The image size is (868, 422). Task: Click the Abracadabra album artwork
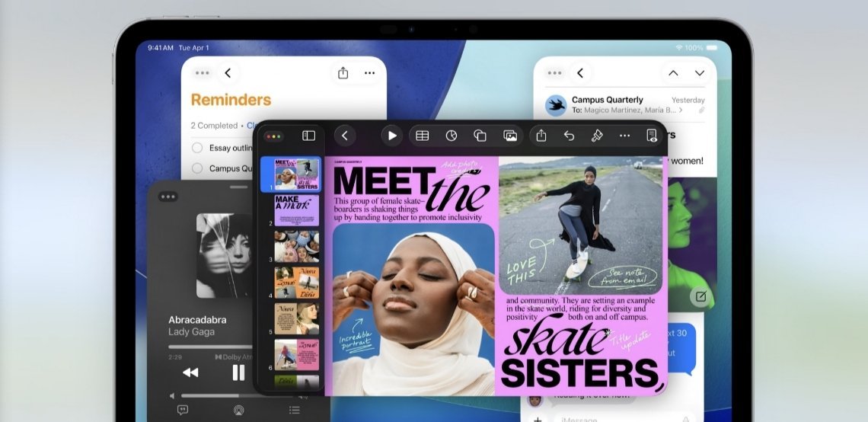(225, 256)
